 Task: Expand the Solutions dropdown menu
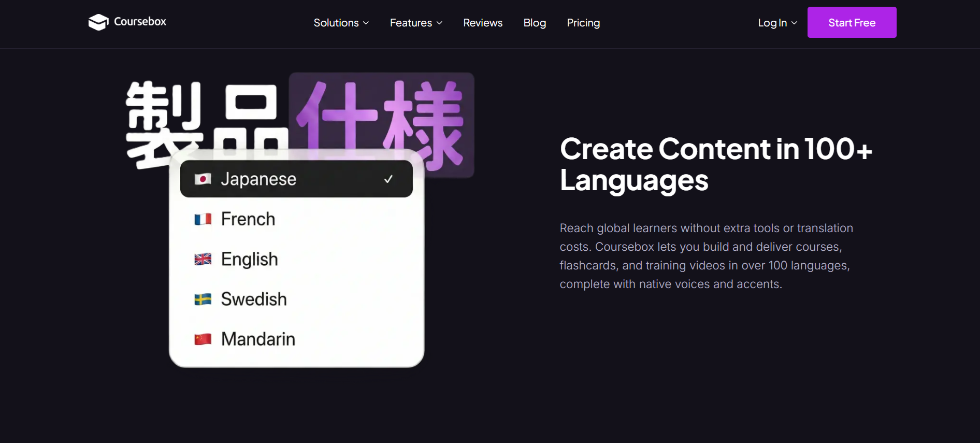[341, 23]
